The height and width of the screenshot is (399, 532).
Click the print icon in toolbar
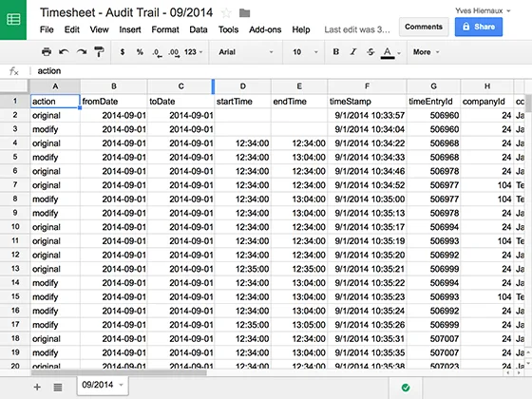(x=47, y=52)
